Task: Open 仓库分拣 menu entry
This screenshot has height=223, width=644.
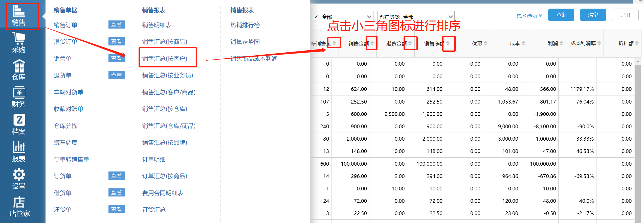Action: tap(65, 126)
